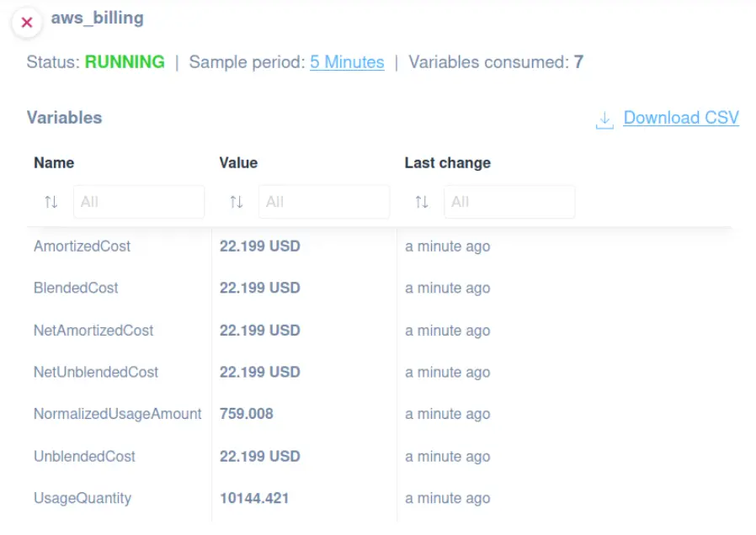The height and width of the screenshot is (535, 756).
Task: Click the UnblendedCost 22.199 USD value
Action: click(x=260, y=456)
